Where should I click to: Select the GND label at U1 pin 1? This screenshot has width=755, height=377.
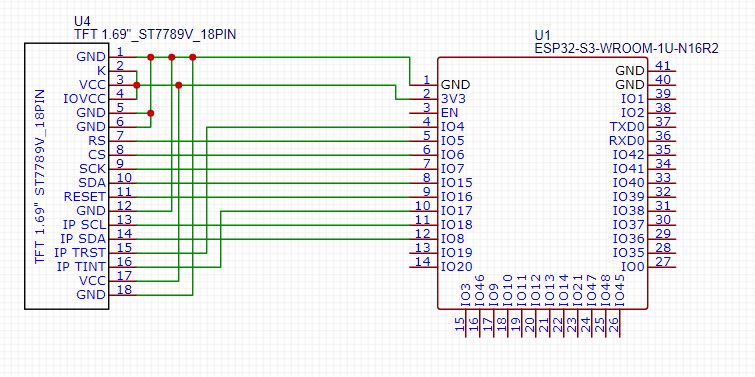click(456, 85)
